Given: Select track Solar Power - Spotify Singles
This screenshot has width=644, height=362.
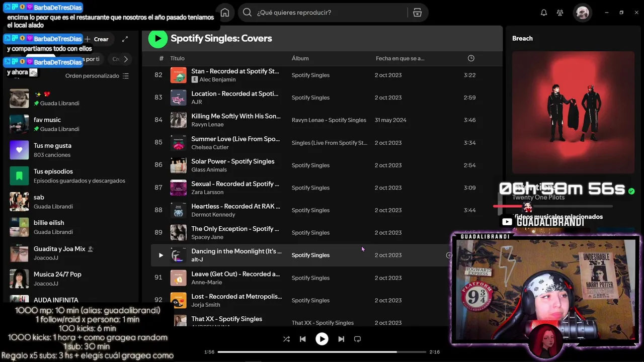Looking at the screenshot, I should tap(233, 161).
